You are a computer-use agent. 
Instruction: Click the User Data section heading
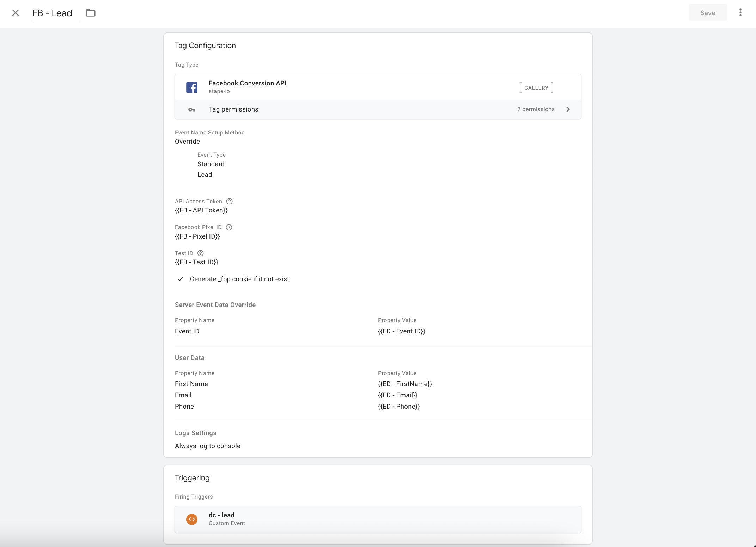pos(190,358)
